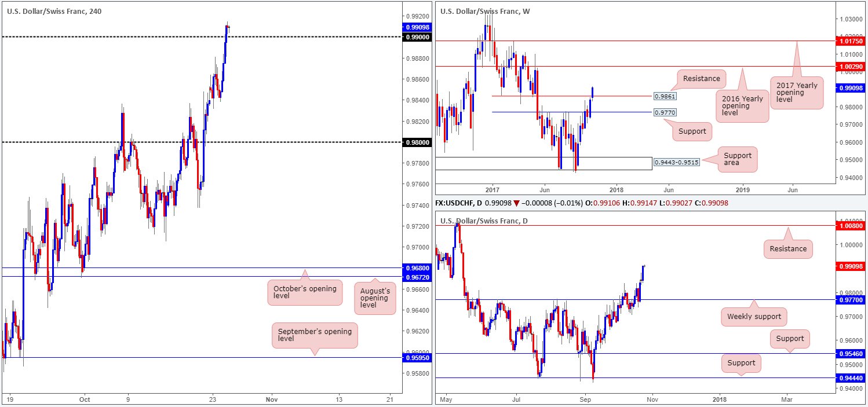Image resolution: width=868 pixels, height=407 pixels.
Task: Click the daily chart title 'U.S. Dollar/Swiss Franc, D'
Action: 484,221
